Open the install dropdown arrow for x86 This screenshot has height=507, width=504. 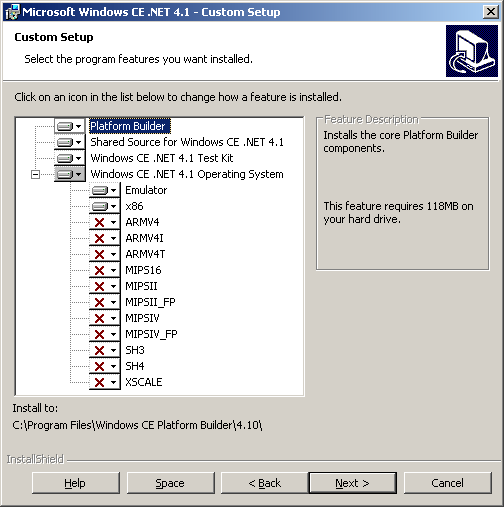pyautogui.click(x=114, y=206)
